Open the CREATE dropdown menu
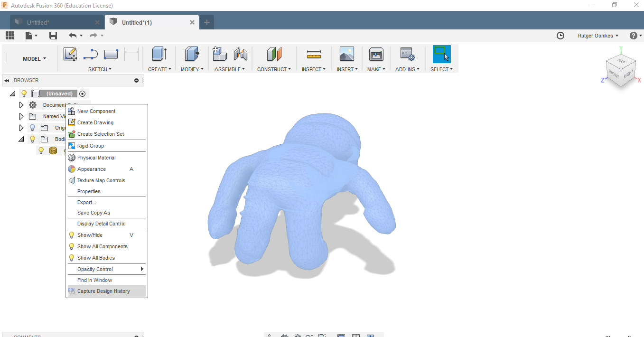644x337 pixels. [x=159, y=69]
